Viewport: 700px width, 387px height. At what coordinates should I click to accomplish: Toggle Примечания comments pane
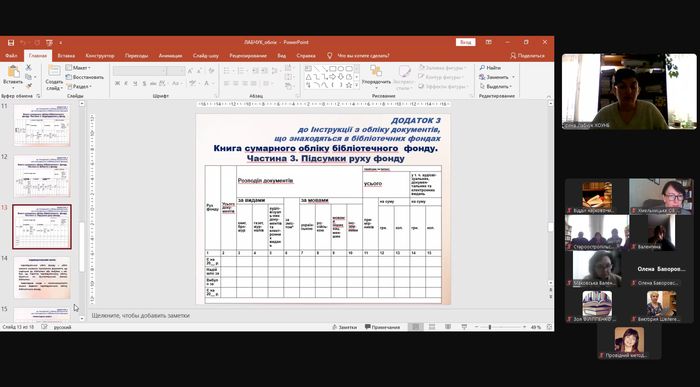[x=382, y=327]
